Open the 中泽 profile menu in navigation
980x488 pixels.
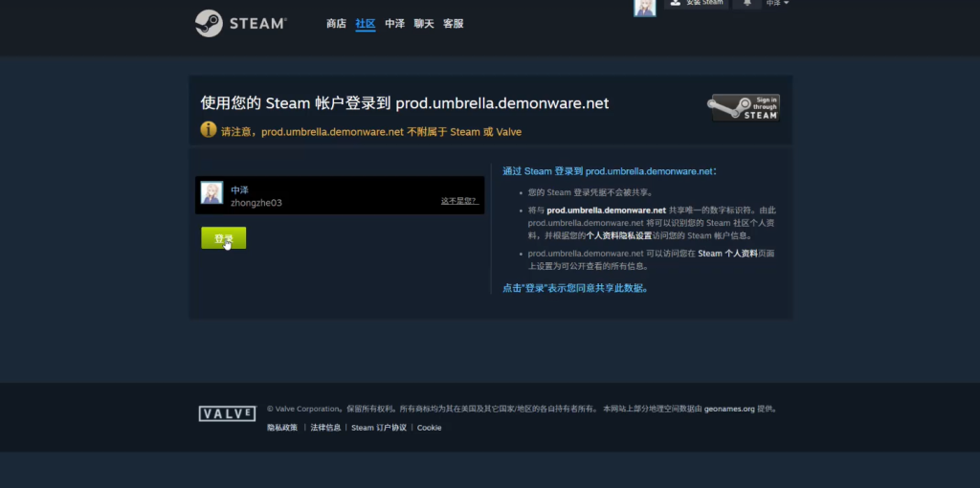(394, 23)
